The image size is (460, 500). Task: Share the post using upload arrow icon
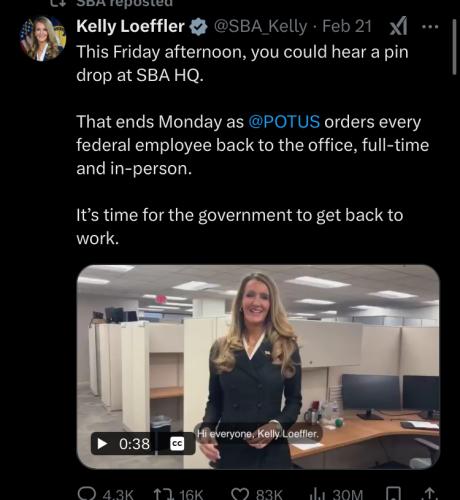(x=430, y=494)
